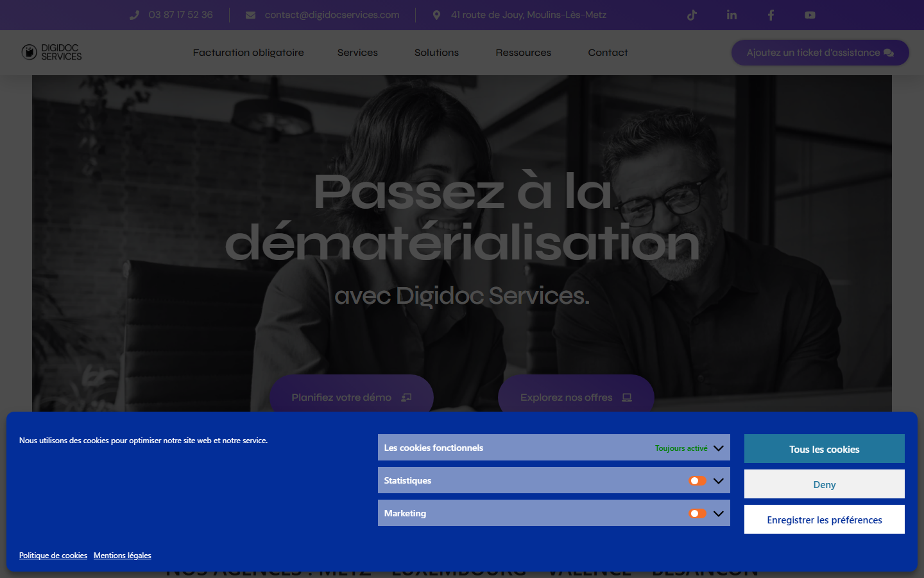Open the LinkedIn social icon
The width and height of the screenshot is (924, 578).
point(732,15)
